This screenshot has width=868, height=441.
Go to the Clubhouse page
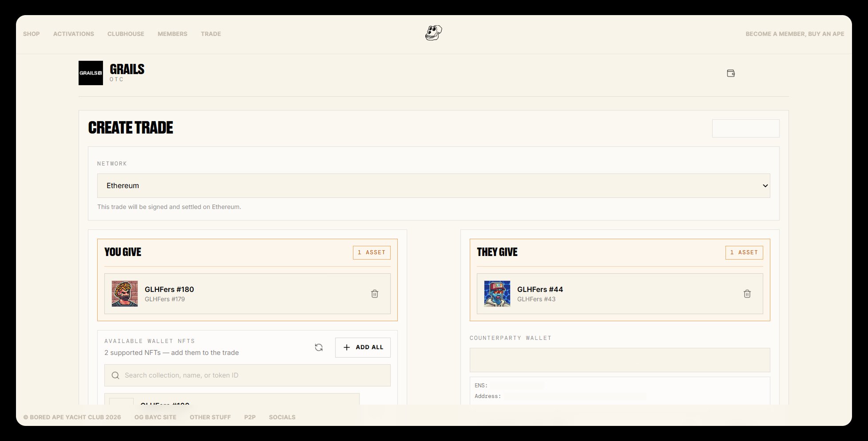(126, 34)
